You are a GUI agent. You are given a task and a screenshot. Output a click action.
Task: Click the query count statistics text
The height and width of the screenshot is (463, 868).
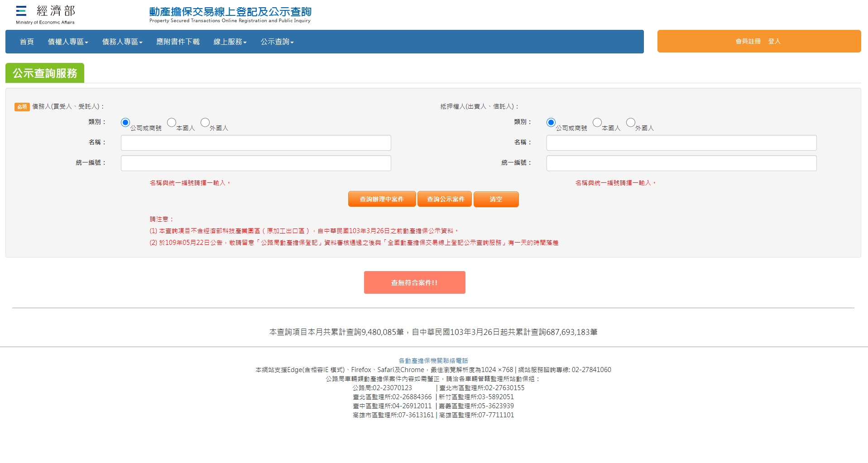pyautogui.click(x=433, y=332)
